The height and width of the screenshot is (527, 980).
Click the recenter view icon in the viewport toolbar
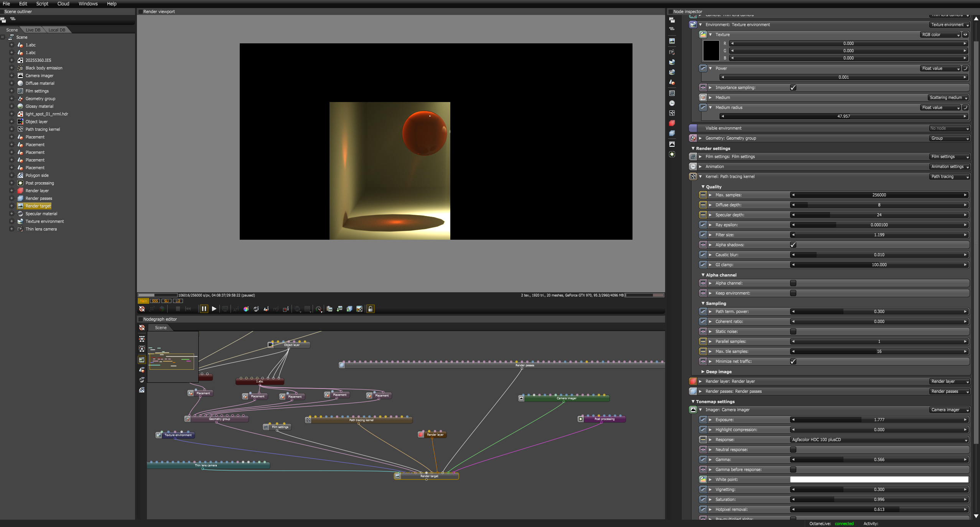tap(142, 309)
